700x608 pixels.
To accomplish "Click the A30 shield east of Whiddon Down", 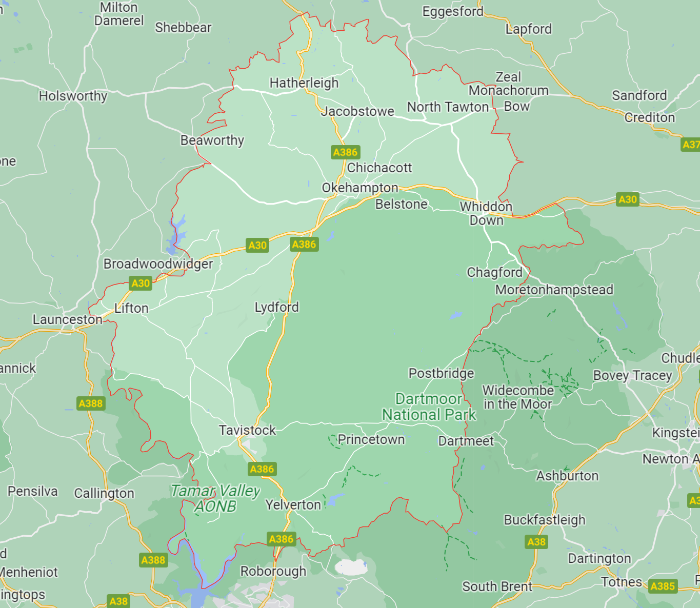I will 628,199.
